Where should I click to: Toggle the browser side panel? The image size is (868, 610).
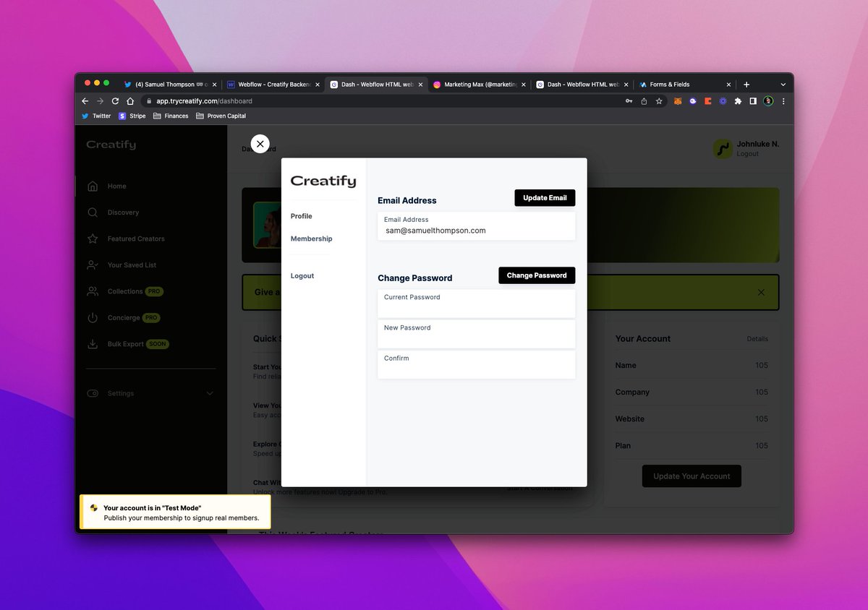pyautogui.click(x=753, y=101)
